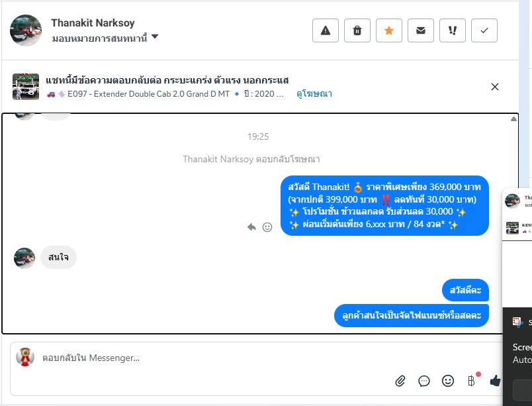Mark conversation done with checkmark
Screen dimensions: 532x406
point(484,30)
